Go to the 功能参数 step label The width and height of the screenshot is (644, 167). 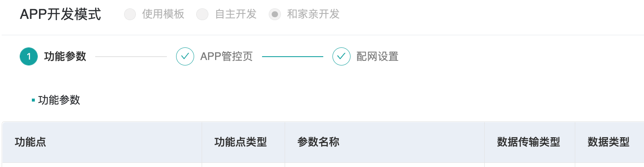tap(65, 57)
